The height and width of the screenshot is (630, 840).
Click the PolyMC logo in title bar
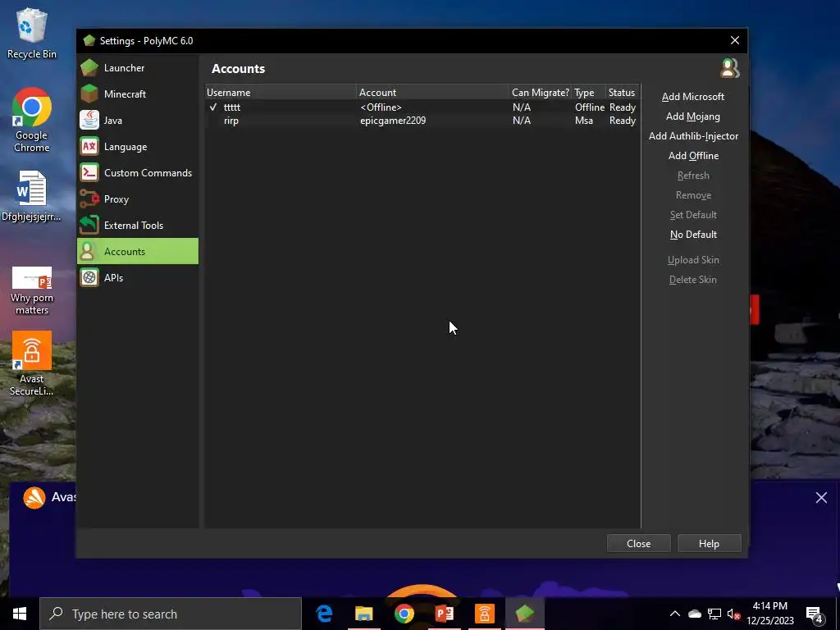(89, 41)
